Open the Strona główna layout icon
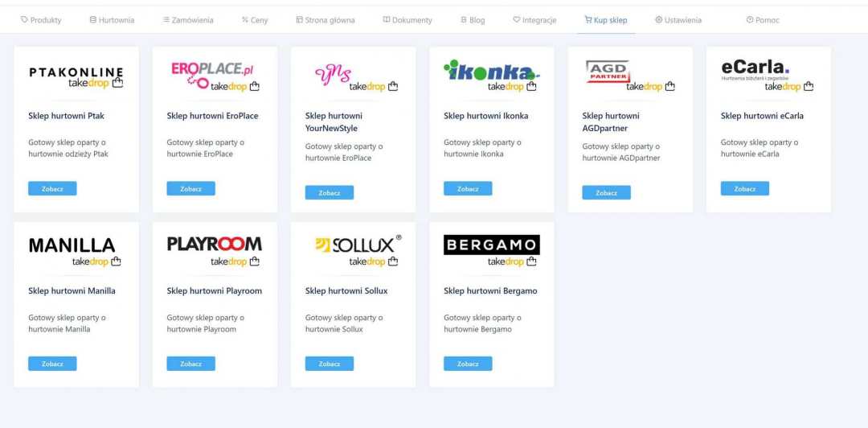 tap(300, 20)
